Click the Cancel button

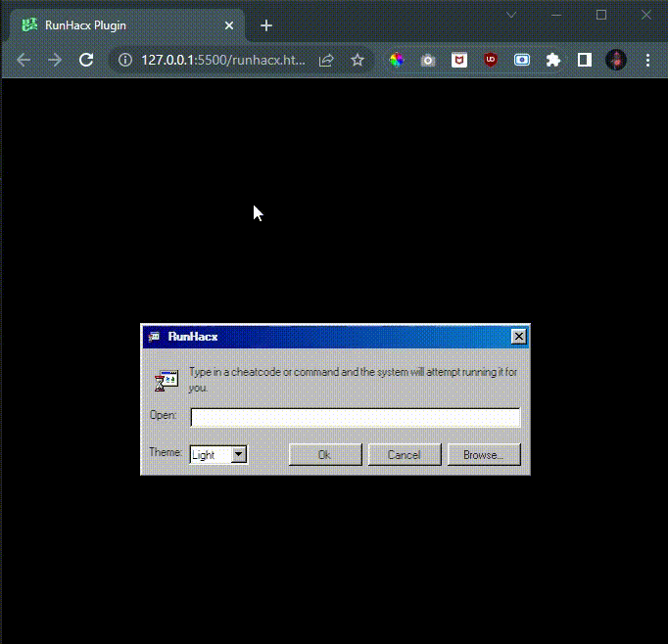click(x=405, y=454)
